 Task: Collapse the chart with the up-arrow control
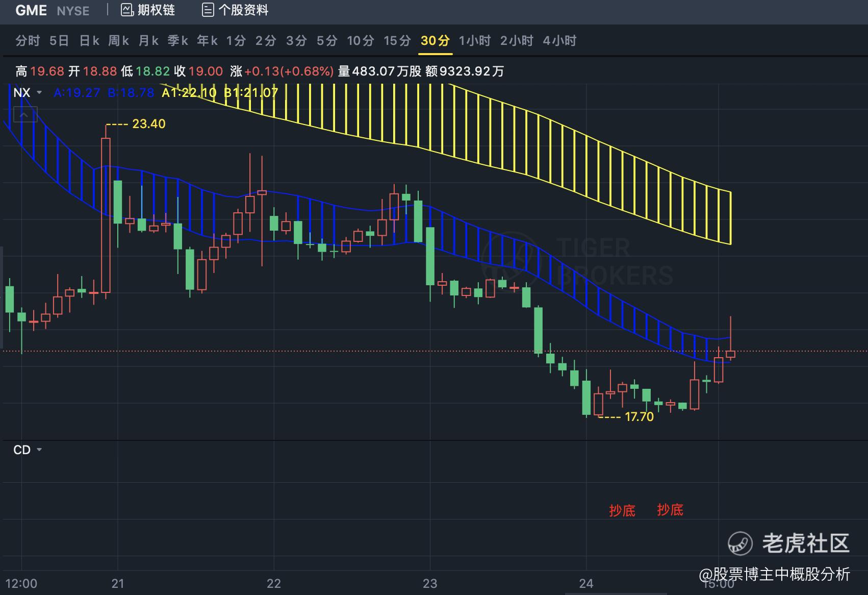coord(24,115)
